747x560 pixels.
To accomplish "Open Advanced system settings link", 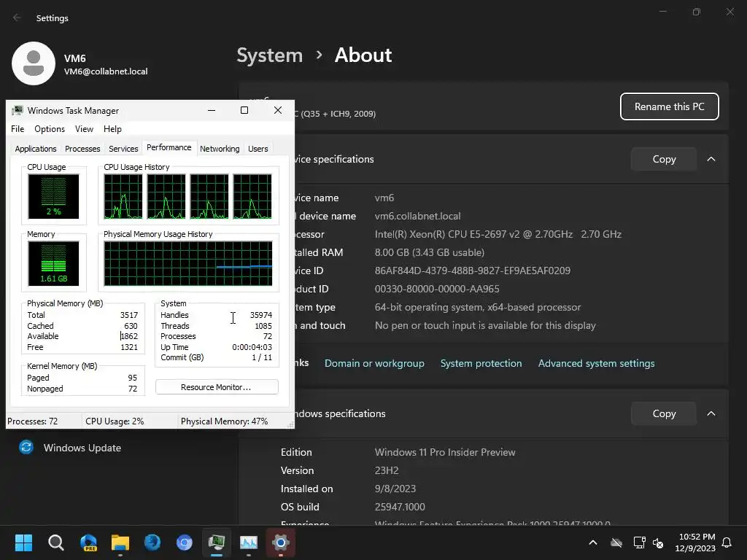I will click(597, 363).
